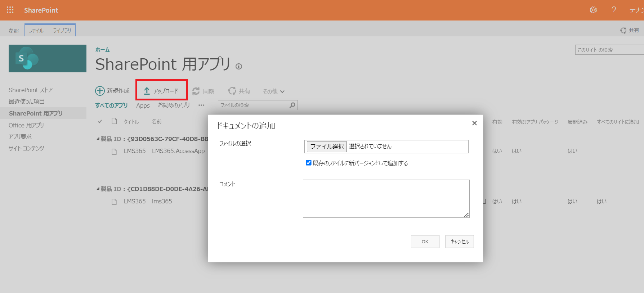Click the 共有 share button in toolbar
The width and height of the screenshot is (644, 293).
pyautogui.click(x=239, y=91)
